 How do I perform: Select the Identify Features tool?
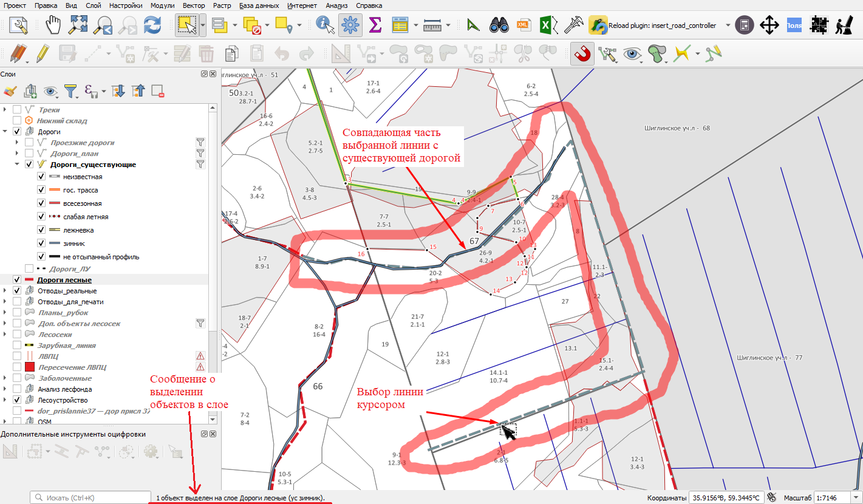click(x=325, y=26)
